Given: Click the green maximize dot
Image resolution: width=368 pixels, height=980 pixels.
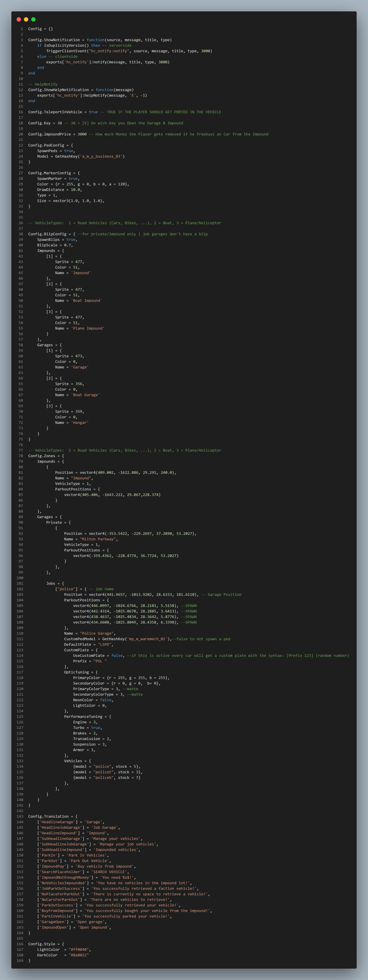Looking at the screenshot, I should [x=33, y=19].
